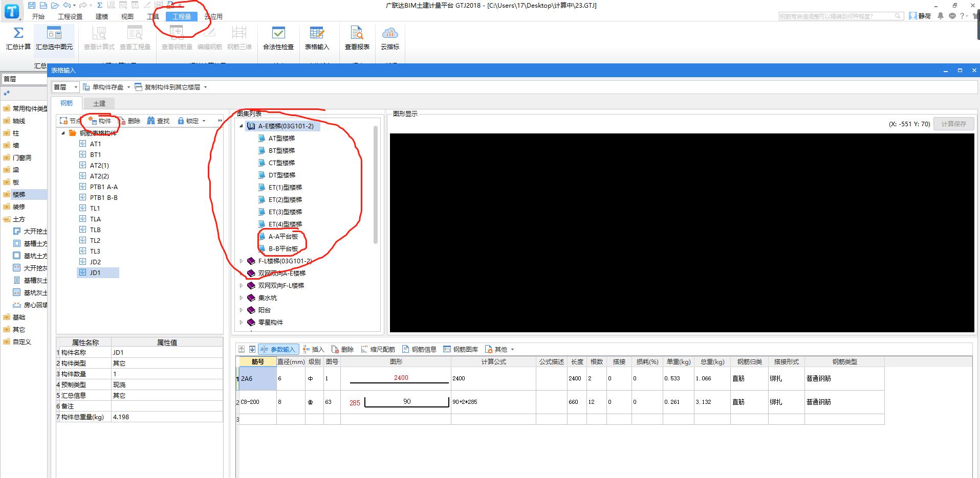
Task: Click 删除 in rebar table toolbar
Action: [x=342, y=349]
